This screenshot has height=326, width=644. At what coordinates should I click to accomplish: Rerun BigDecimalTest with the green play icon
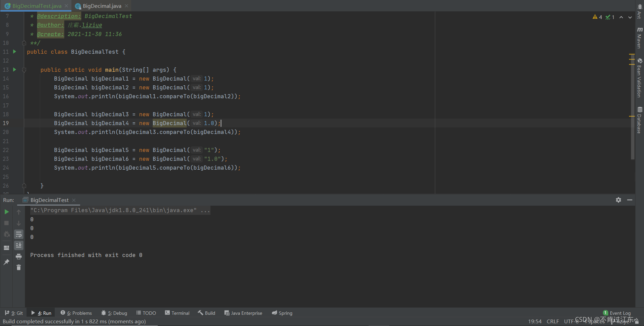(x=6, y=212)
